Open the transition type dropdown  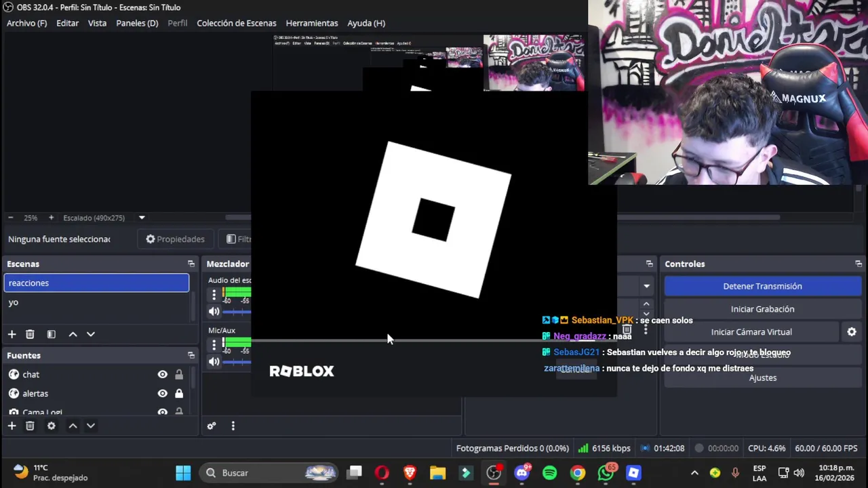point(646,286)
